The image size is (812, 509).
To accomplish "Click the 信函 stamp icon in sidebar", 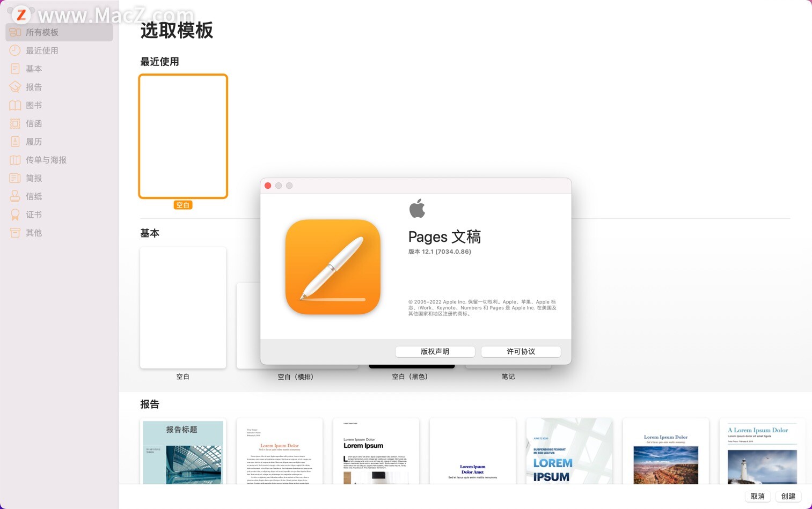I will coord(15,123).
